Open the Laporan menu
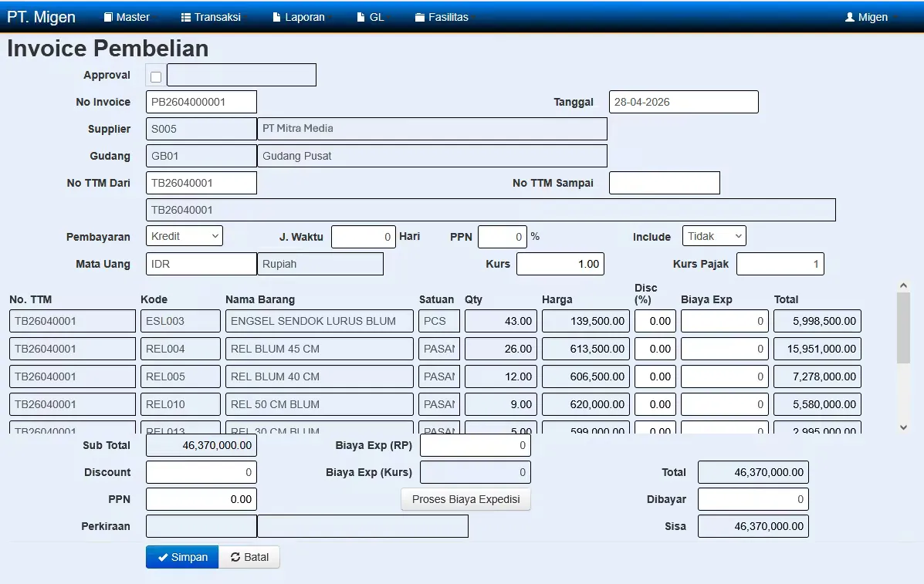 tap(299, 17)
